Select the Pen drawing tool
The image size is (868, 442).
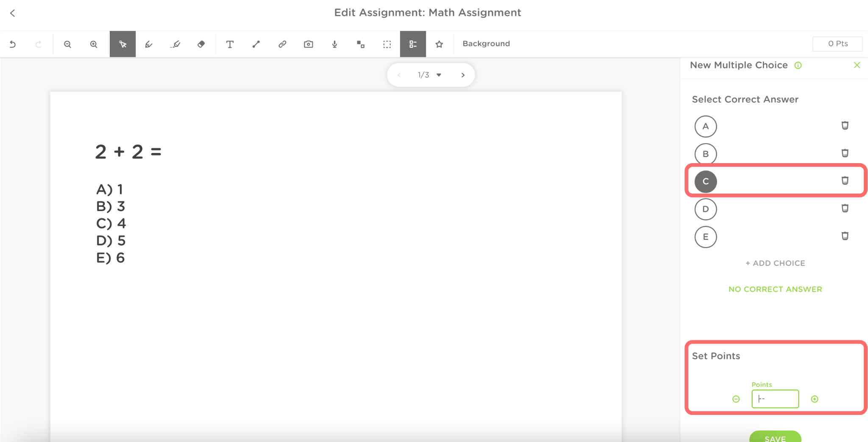149,44
